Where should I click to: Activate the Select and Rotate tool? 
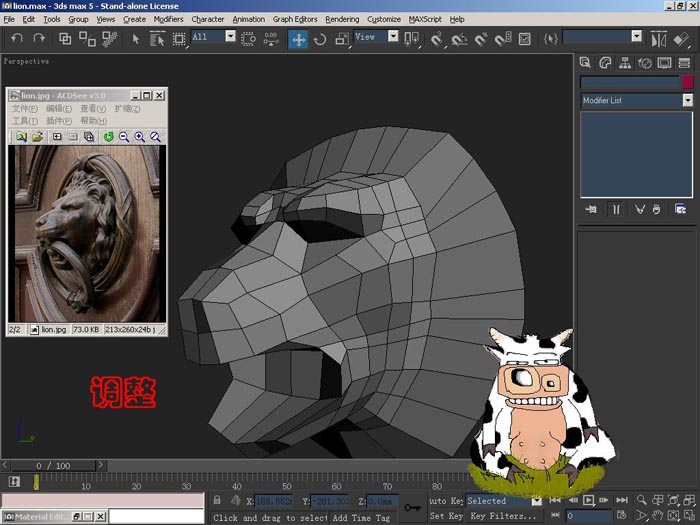[x=320, y=39]
